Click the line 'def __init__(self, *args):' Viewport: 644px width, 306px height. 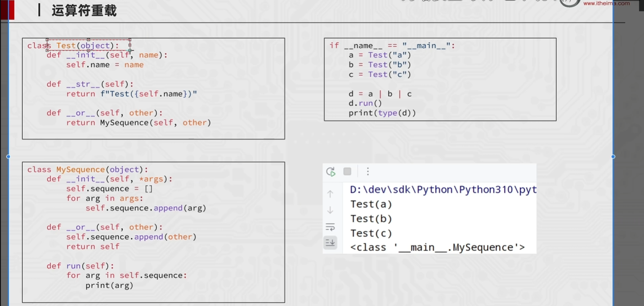click(110, 179)
